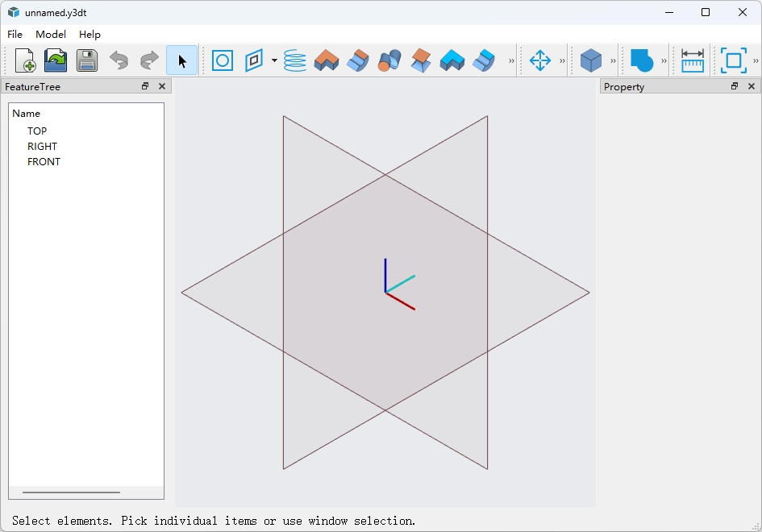762x532 pixels.
Task: Open the dropdown arrow next to the plane icon
Action: coord(275,60)
